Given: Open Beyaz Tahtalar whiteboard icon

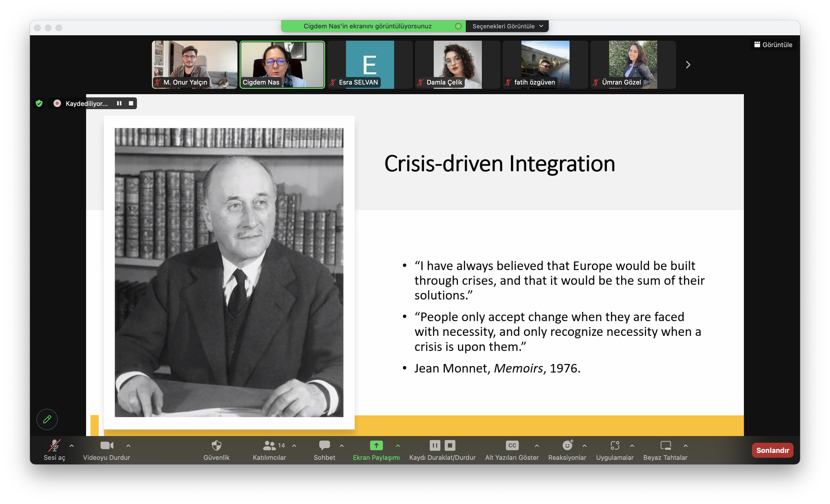Looking at the screenshot, I should (665, 445).
